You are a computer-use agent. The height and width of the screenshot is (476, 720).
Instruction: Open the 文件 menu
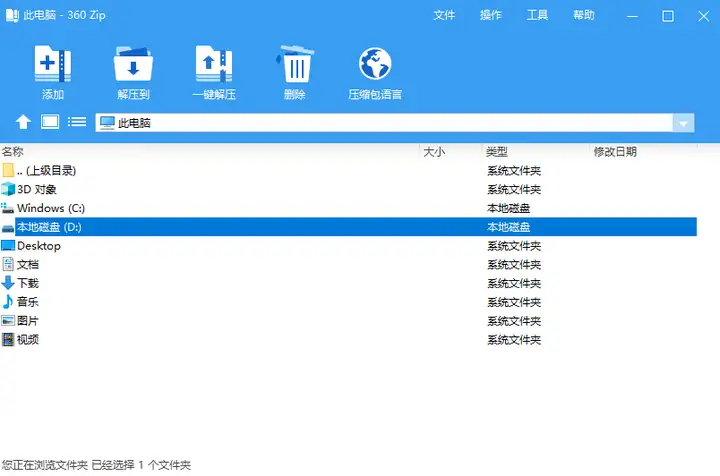[444, 15]
